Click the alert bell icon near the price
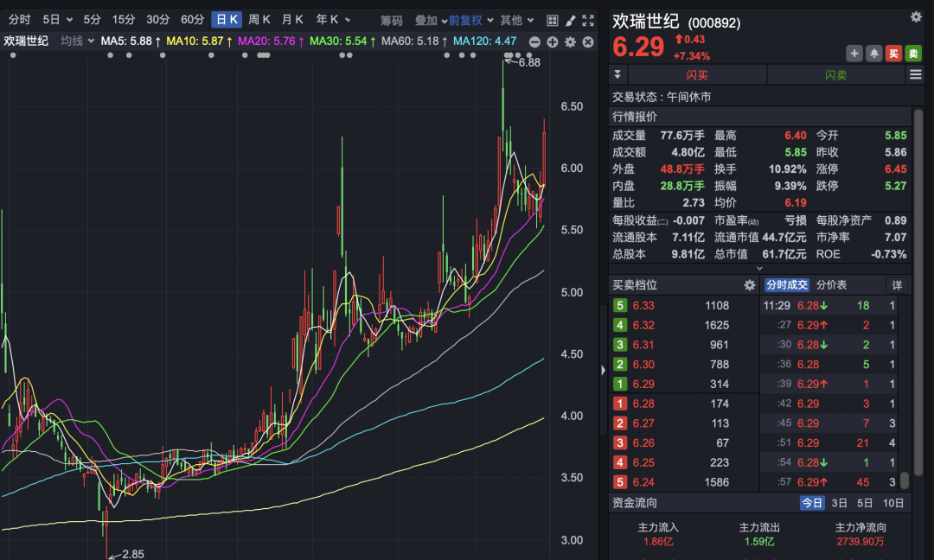Viewport: 934px width, 560px height. click(874, 53)
